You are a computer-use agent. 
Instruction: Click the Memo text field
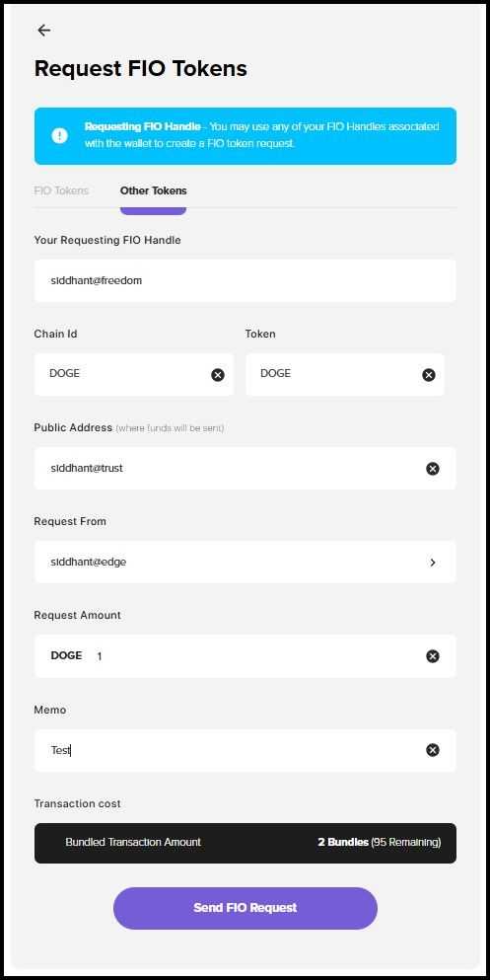(x=245, y=751)
